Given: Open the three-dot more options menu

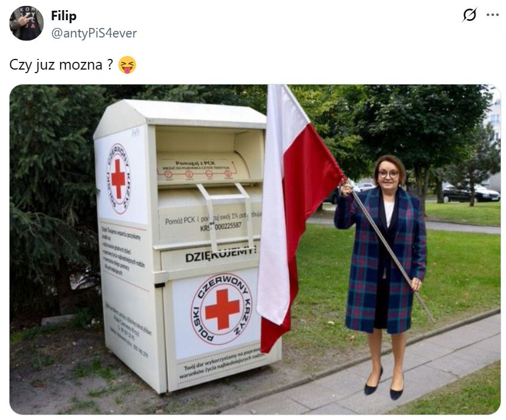Looking at the screenshot, I should pyautogui.click(x=492, y=15).
